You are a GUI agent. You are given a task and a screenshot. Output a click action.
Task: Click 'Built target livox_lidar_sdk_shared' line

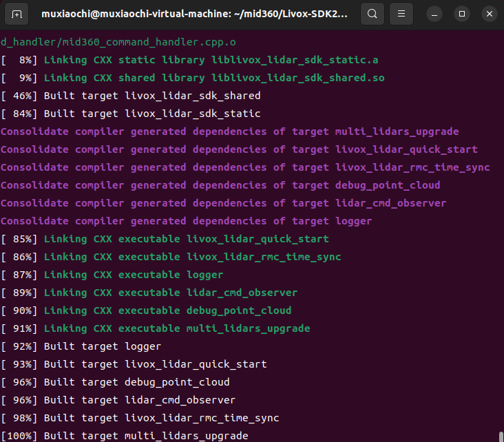click(x=151, y=96)
